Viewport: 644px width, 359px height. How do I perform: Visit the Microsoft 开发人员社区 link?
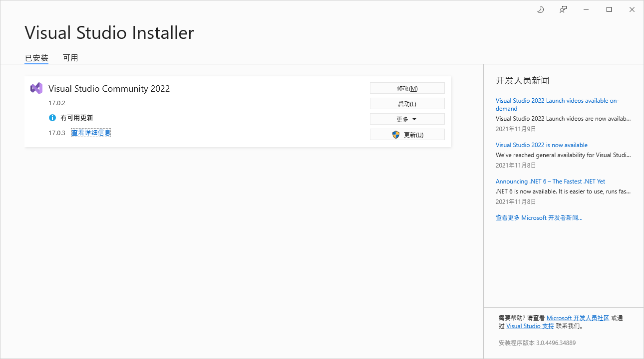578,318
